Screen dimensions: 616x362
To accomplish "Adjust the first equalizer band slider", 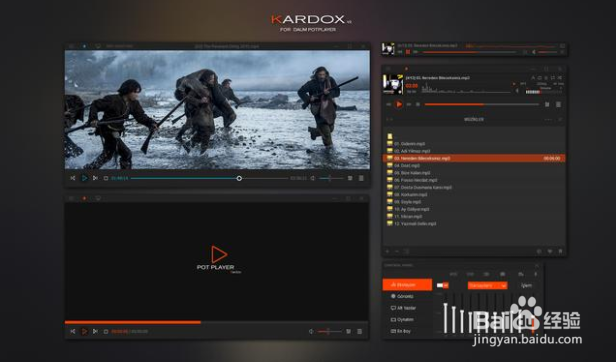I will tap(445, 318).
